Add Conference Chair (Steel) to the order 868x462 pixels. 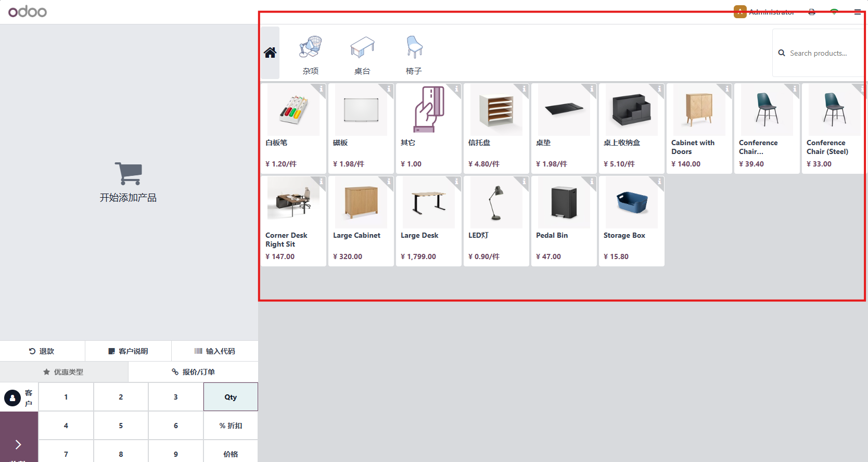(835, 129)
